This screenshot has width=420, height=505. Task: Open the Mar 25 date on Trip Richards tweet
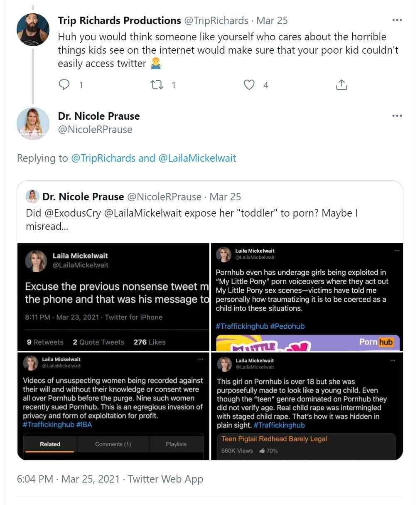click(272, 20)
